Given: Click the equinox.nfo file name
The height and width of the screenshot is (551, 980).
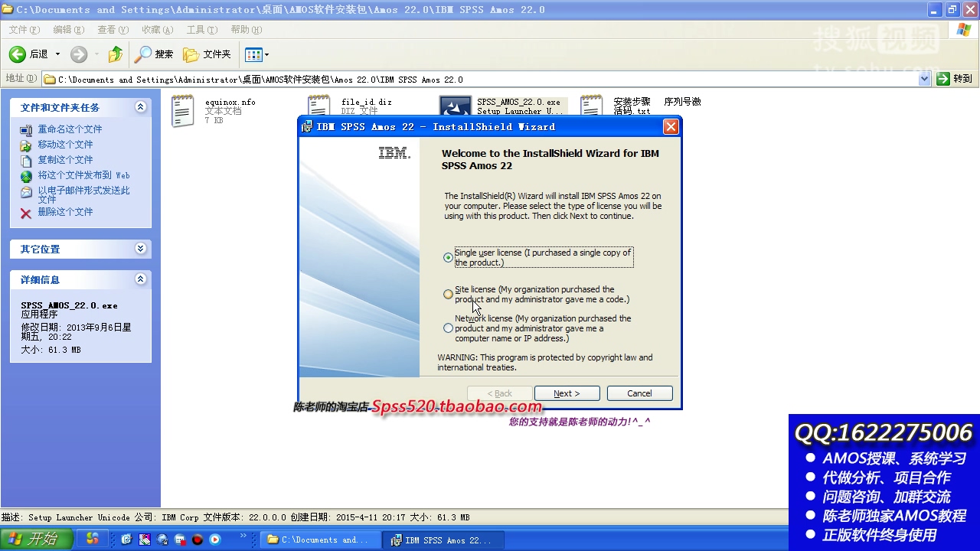Looking at the screenshot, I should (x=230, y=102).
